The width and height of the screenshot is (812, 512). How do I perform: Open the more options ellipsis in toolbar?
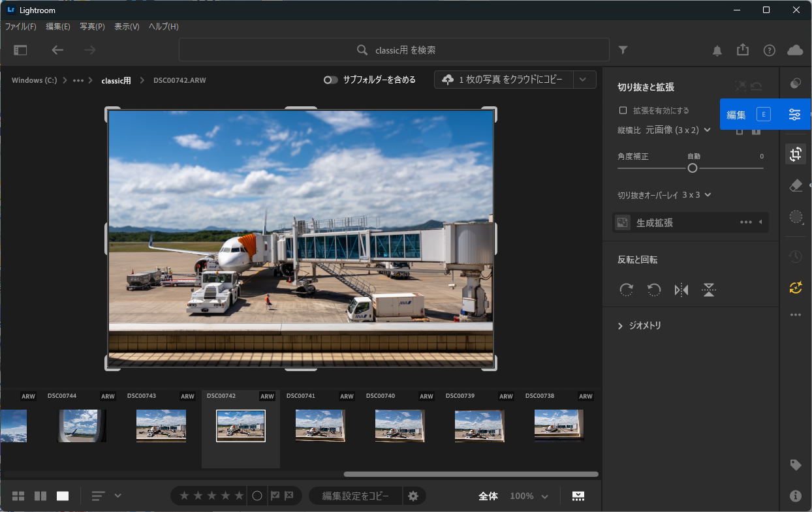pyautogui.click(x=796, y=314)
